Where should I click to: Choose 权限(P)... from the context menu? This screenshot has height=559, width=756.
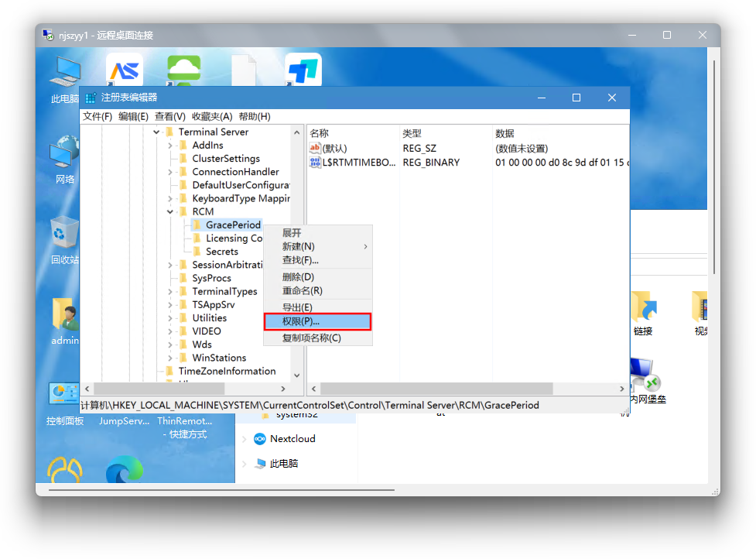pos(317,321)
